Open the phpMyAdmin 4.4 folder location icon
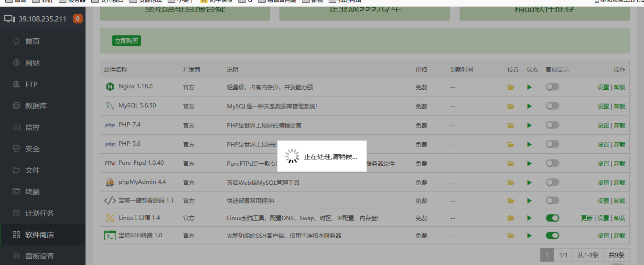Image resolution: width=644 pixels, height=265 pixels. click(511, 182)
